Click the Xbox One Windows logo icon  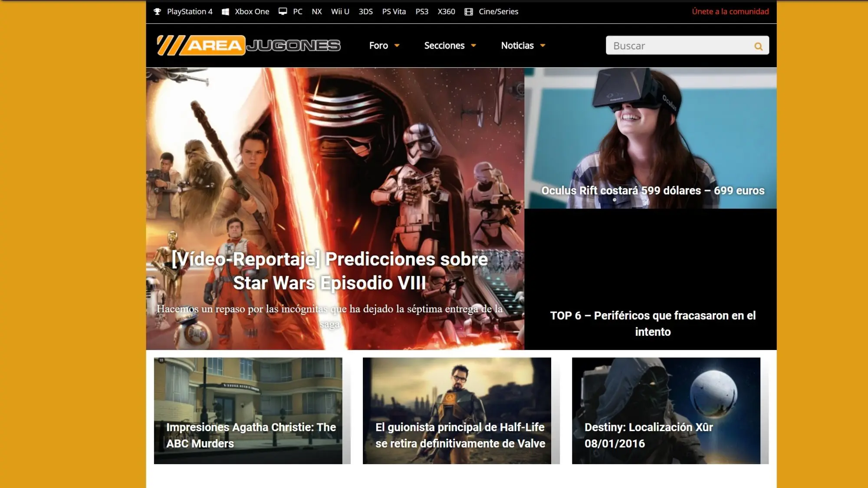pos(225,12)
